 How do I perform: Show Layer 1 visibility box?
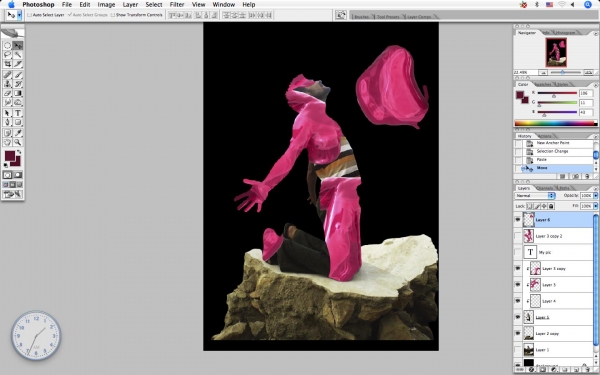518,350
